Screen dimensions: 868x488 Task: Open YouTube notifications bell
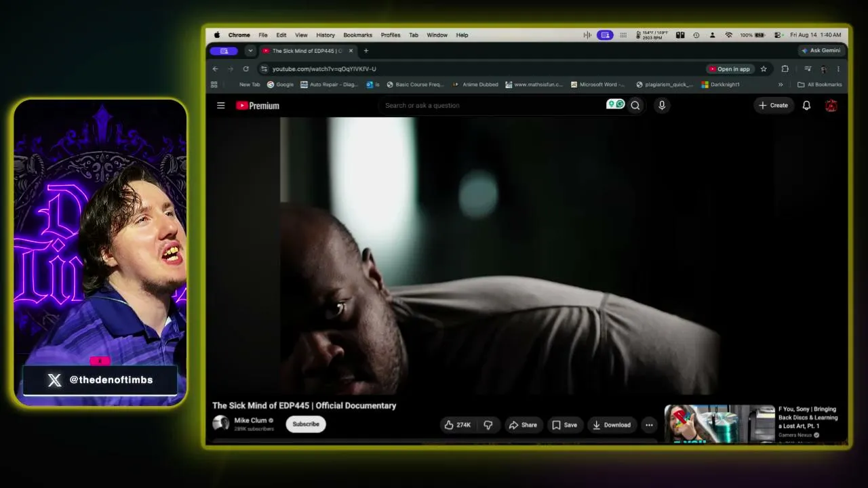(806, 105)
